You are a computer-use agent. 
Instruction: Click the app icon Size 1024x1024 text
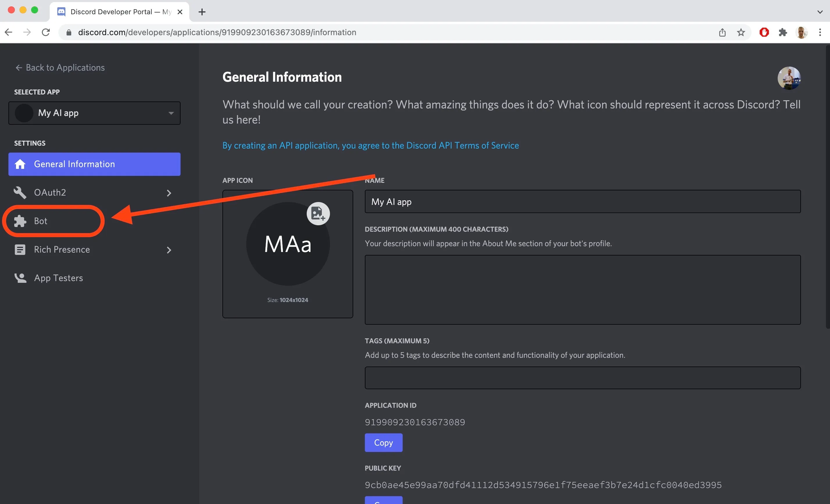point(288,300)
